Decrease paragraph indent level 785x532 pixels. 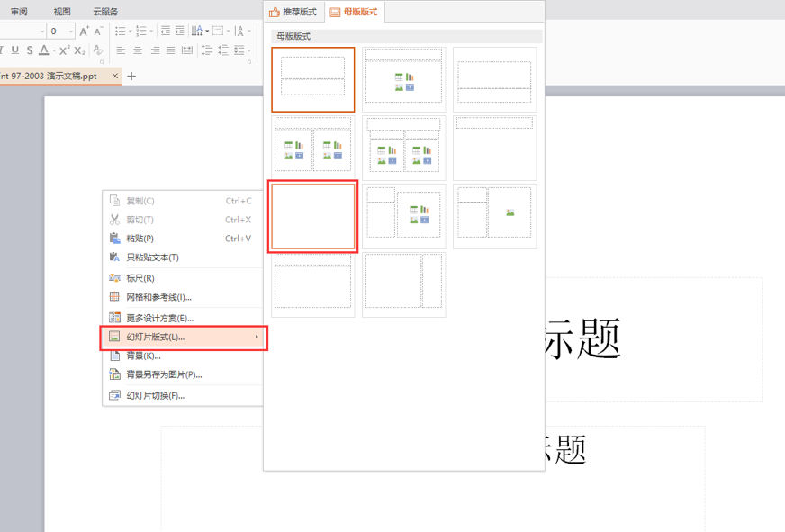[166, 31]
